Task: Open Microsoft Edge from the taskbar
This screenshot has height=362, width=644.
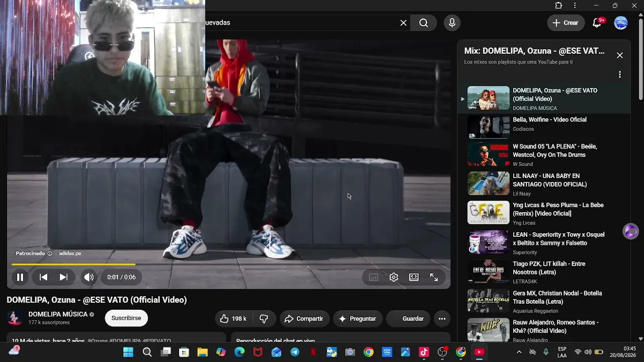Action: (239, 352)
